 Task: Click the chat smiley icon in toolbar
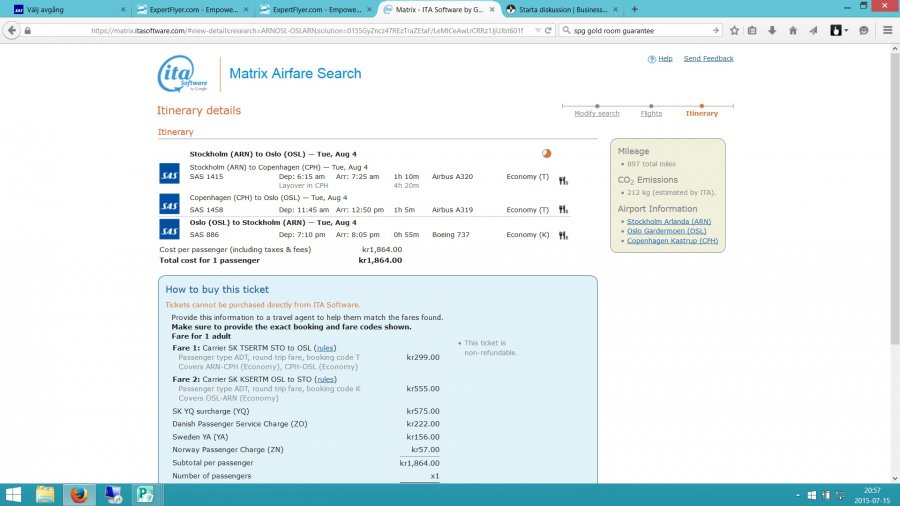[863, 30]
